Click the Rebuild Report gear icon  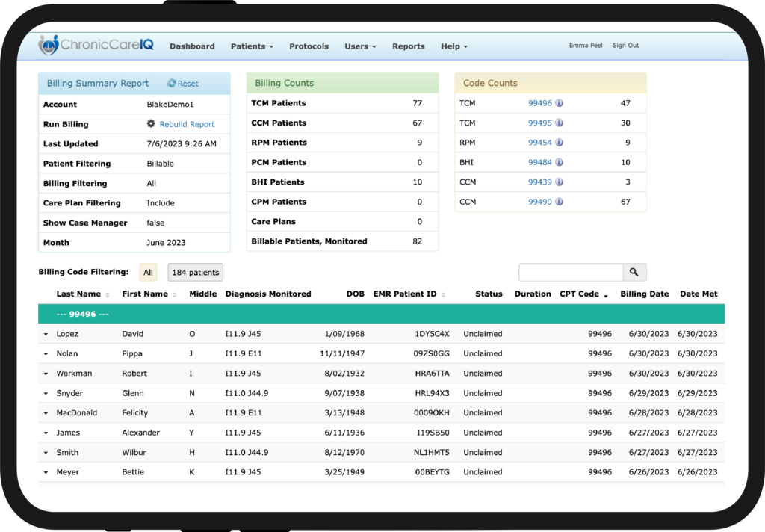click(151, 123)
